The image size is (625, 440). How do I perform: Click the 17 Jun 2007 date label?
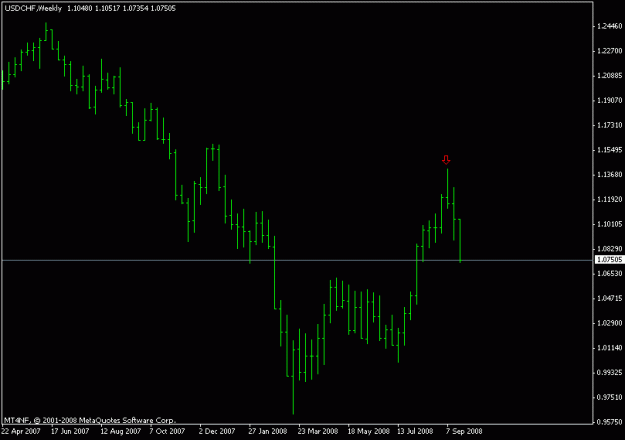(x=70, y=431)
